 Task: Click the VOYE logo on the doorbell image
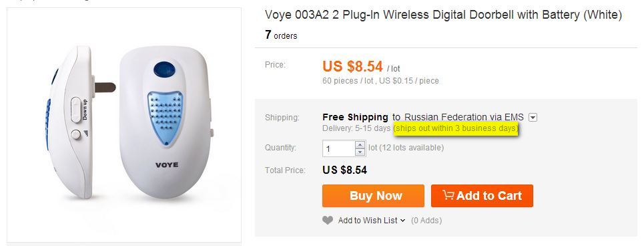tap(166, 165)
